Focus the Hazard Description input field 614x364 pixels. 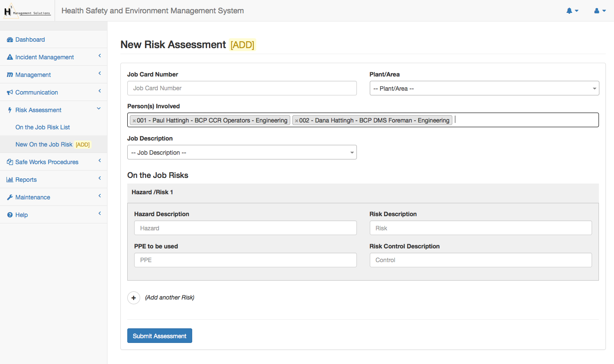click(x=245, y=228)
